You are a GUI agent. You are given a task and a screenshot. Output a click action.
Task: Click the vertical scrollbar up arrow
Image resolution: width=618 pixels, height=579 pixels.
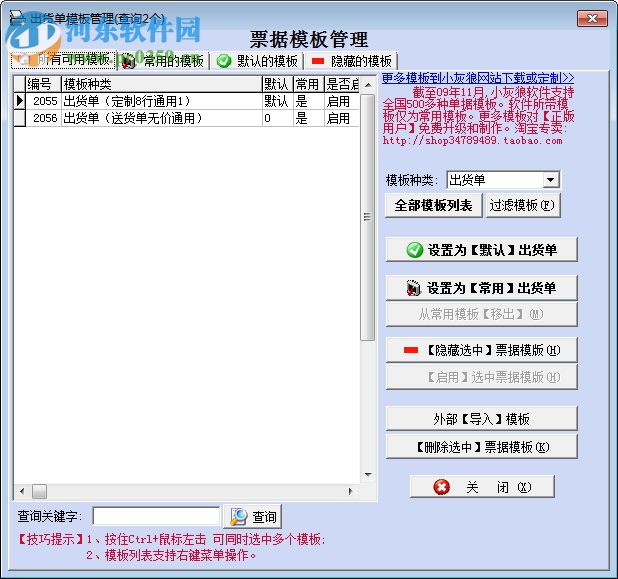pyautogui.click(x=368, y=85)
